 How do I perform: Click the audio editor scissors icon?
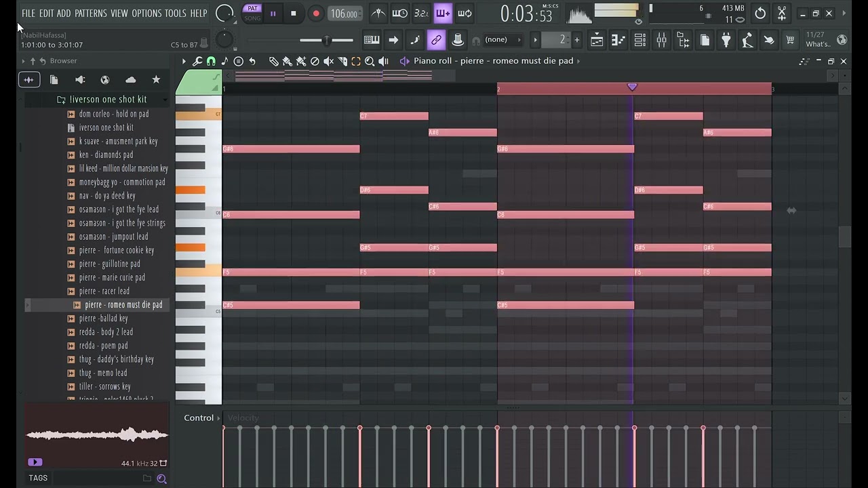[x=782, y=13]
